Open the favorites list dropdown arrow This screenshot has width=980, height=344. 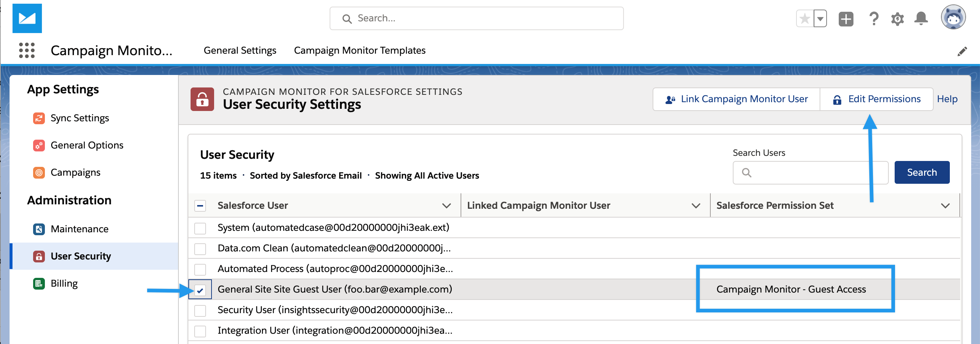820,19
